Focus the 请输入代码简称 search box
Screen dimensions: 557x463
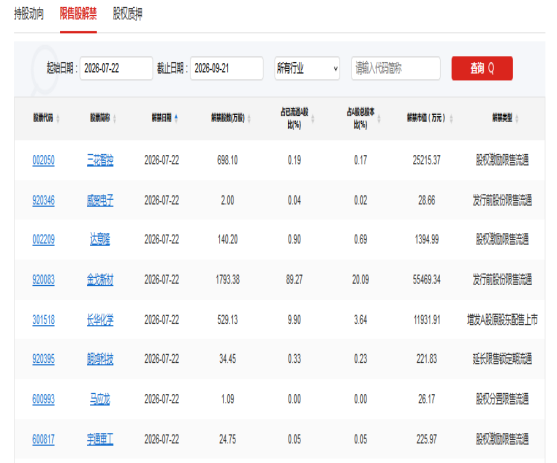396,68
